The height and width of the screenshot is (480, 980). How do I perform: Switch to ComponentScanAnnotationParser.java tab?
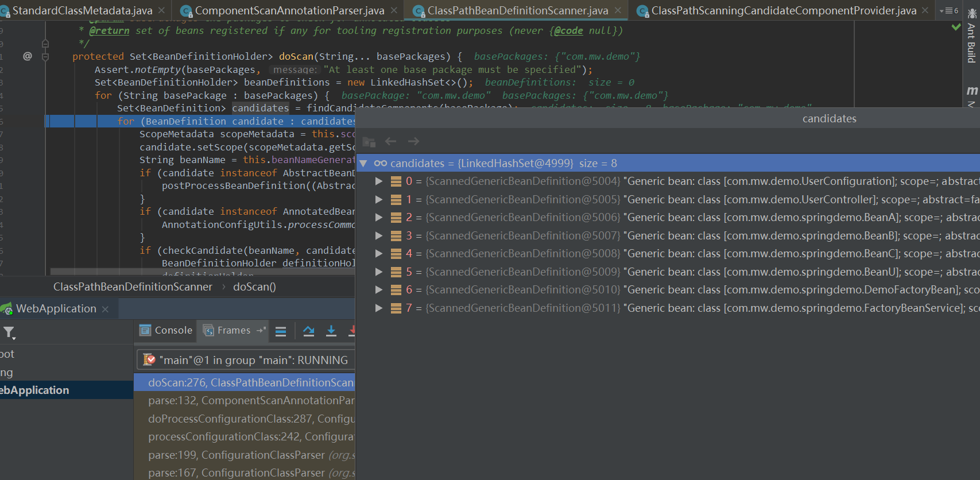click(289, 10)
